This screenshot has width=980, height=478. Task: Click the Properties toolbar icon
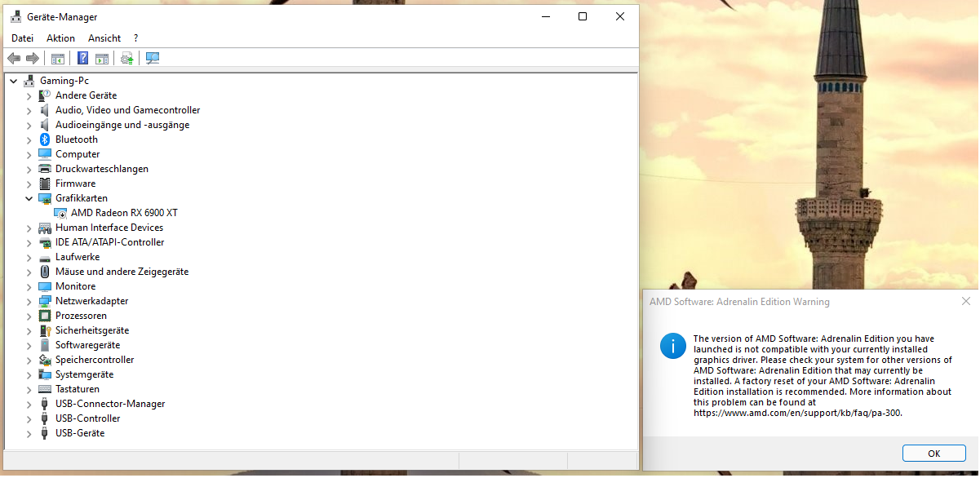coord(101,58)
